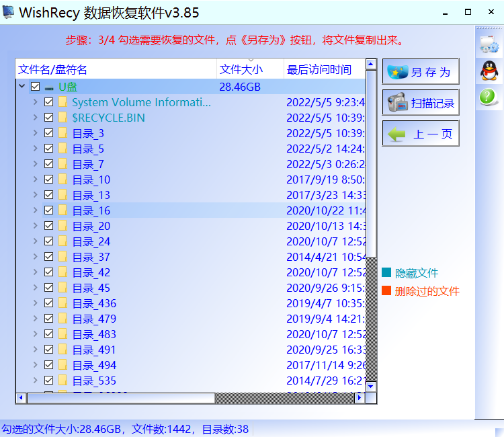Expand the $RECYCLE.BIN folder
504x437 pixels.
click(x=36, y=118)
